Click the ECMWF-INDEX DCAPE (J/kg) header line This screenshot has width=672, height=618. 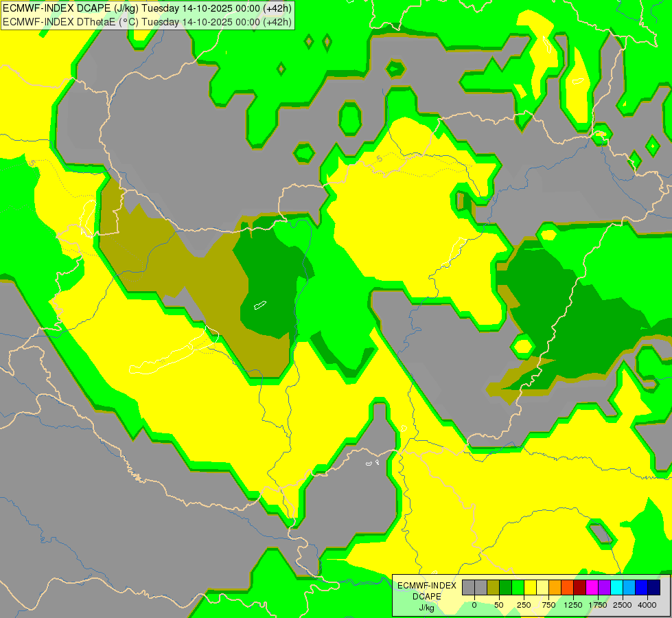click(x=147, y=8)
